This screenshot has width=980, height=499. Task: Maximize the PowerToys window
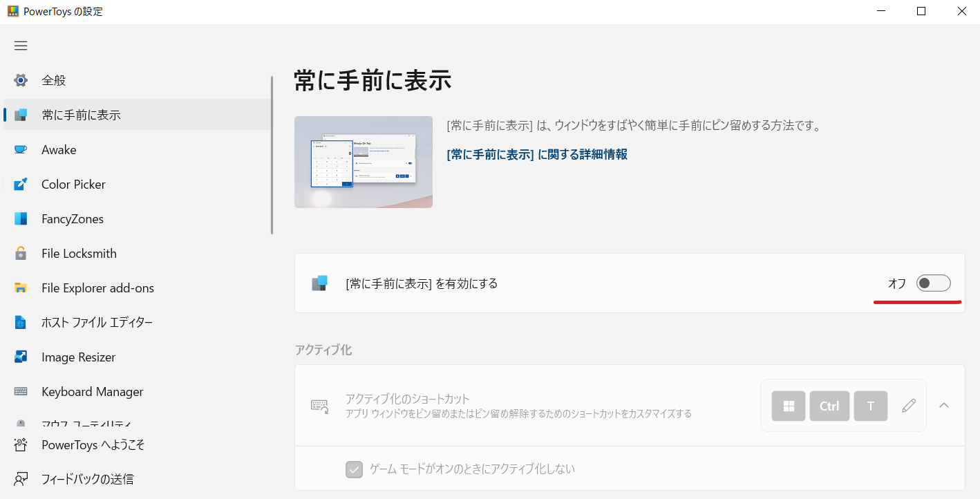[x=921, y=11]
